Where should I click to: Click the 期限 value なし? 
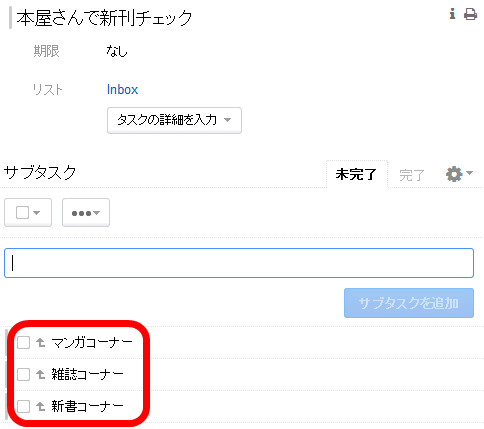[x=117, y=51]
